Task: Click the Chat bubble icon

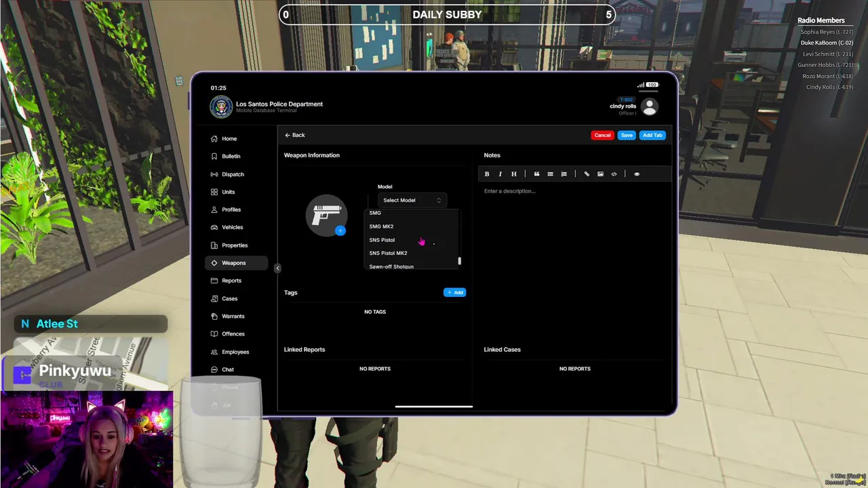Action: pyautogui.click(x=214, y=369)
